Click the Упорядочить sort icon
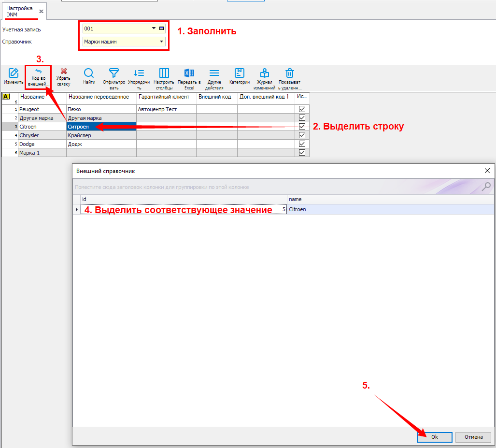The height and width of the screenshot is (448, 496). point(139,73)
